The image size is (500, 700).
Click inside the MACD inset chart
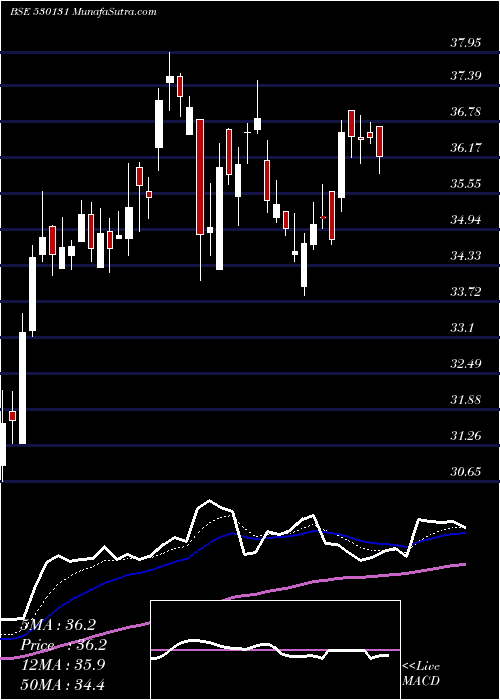(x=275, y=650)
